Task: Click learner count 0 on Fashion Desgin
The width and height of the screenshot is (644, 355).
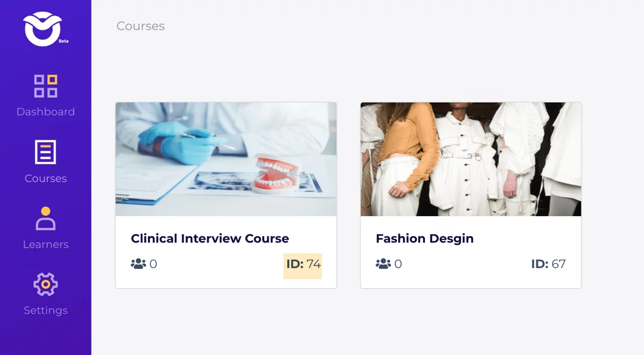Action: [398, 264]
